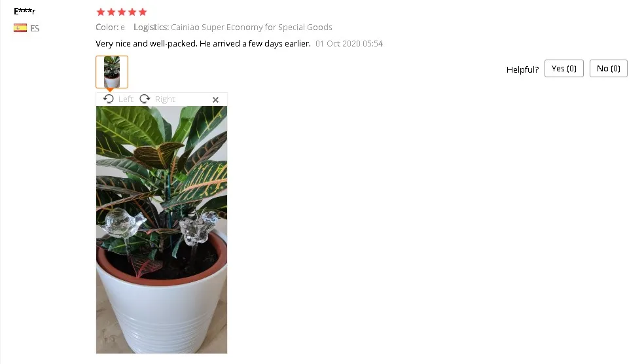Click the 'Right' rotate label

165,100
